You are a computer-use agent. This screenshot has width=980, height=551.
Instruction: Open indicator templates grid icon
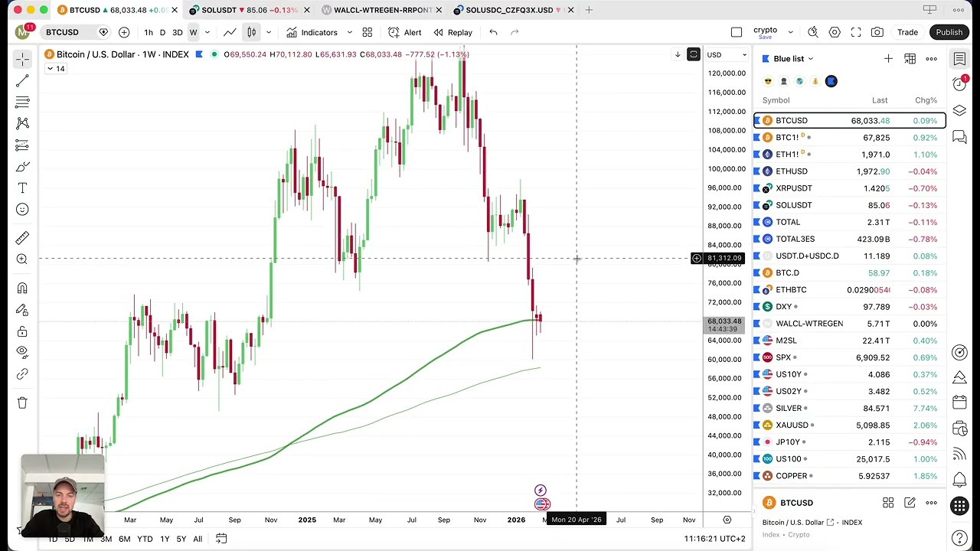[x=367, y=32]
